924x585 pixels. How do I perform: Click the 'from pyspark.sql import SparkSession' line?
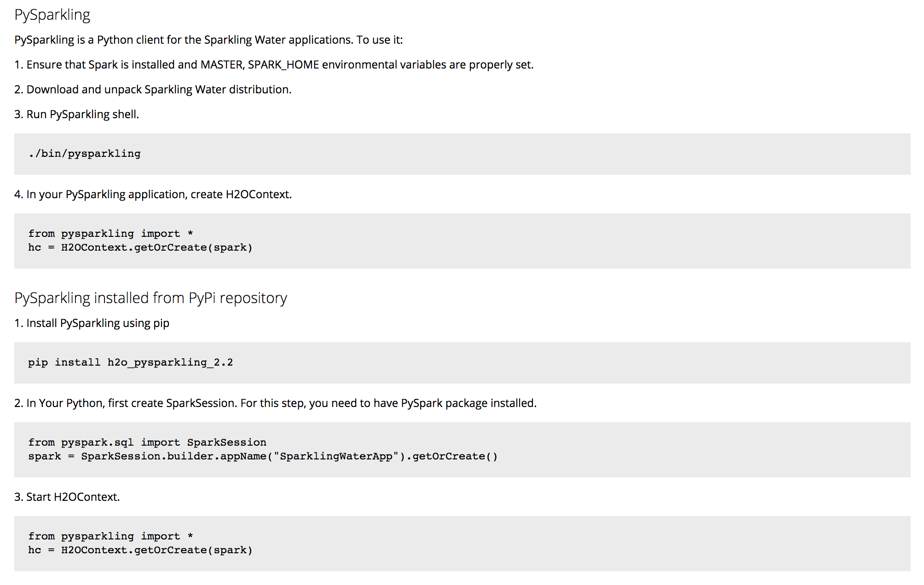147,442
